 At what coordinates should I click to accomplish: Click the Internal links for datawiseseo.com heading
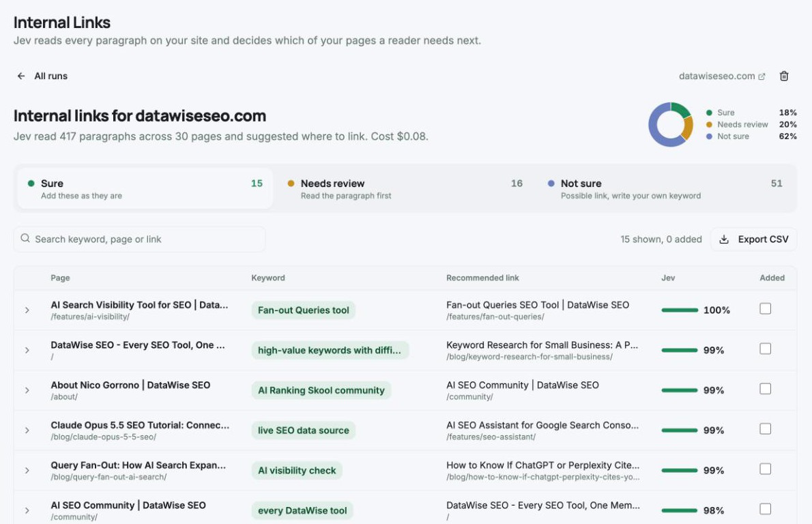click(140, 115)
